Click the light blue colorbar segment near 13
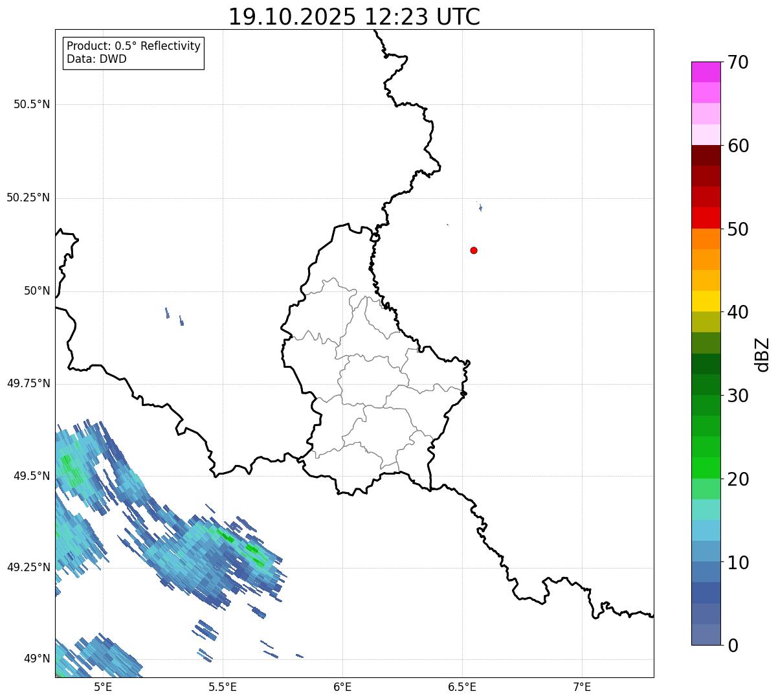This screenshot has width=778, height=700. click(x=706, y=530)
